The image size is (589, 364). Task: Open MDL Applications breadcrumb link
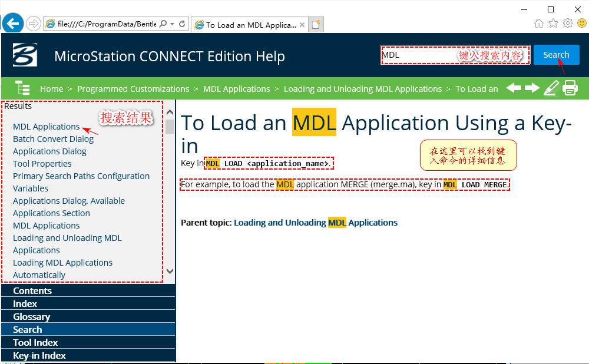pos(237,89)
